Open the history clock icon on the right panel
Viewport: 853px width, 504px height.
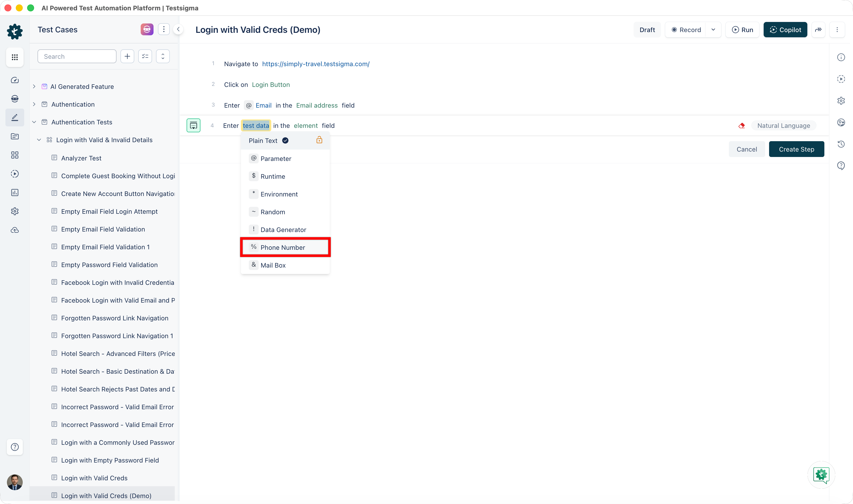841,144
